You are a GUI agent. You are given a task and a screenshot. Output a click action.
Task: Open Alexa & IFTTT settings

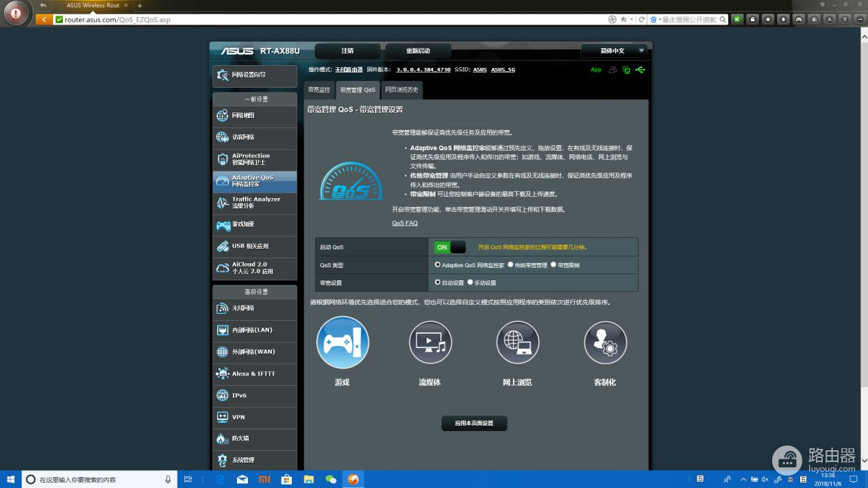(x=255, y=374)
